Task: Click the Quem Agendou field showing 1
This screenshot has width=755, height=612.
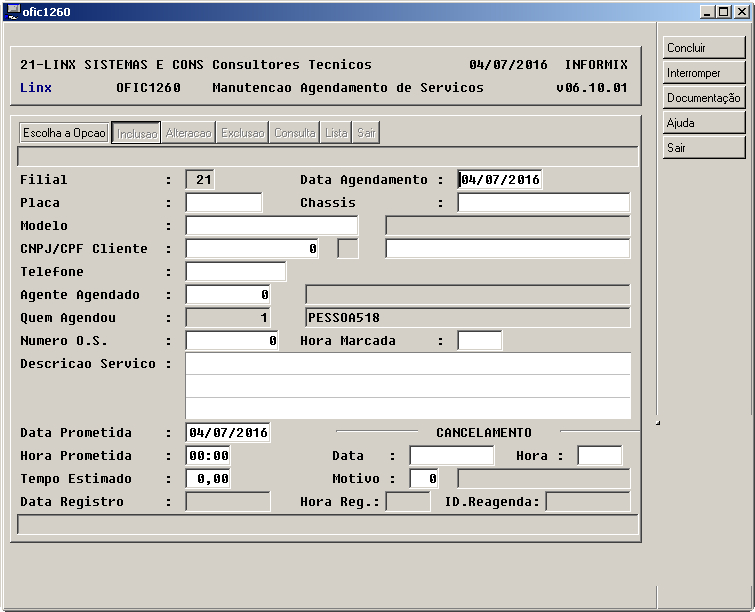Action: (x=228, y=318)
